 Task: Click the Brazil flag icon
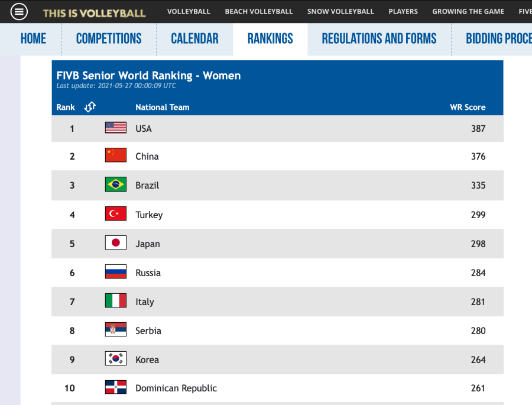115,184
